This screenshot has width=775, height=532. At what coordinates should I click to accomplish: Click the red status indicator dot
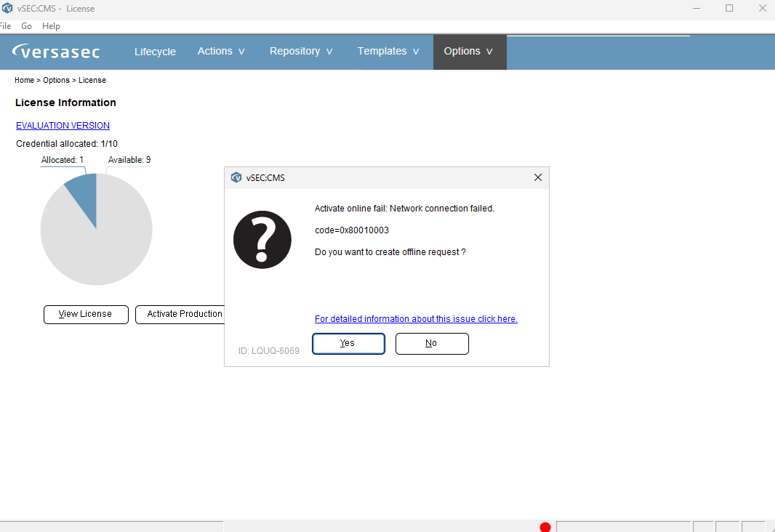click(x=545, y=527)
